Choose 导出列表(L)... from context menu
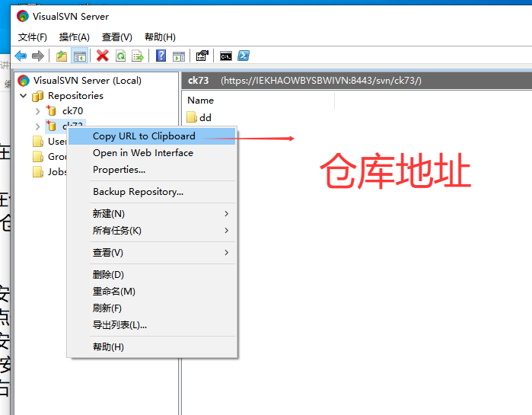 click(x=151, y=325)
